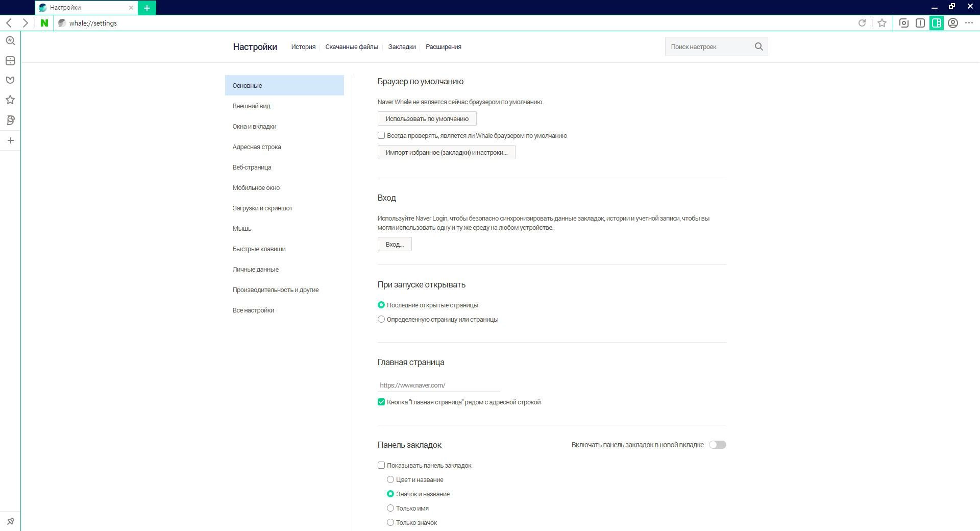Screen dimensions: 980x531
Task: Select Адресная строка settings category
Action: [284, 147]
